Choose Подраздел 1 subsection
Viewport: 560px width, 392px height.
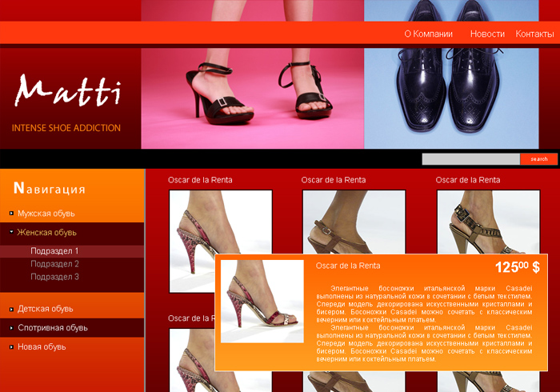(x=54, y=251)
